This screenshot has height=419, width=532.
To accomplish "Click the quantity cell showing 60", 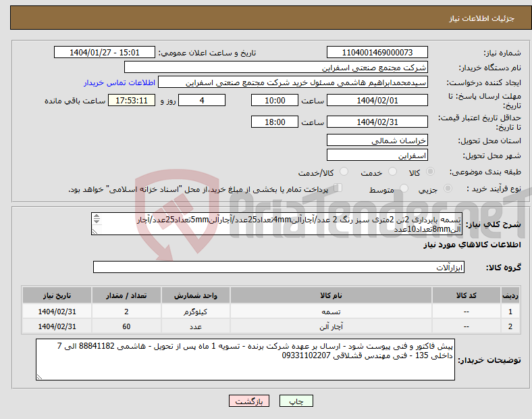I will pyautogui.click(x=126, y=326).
